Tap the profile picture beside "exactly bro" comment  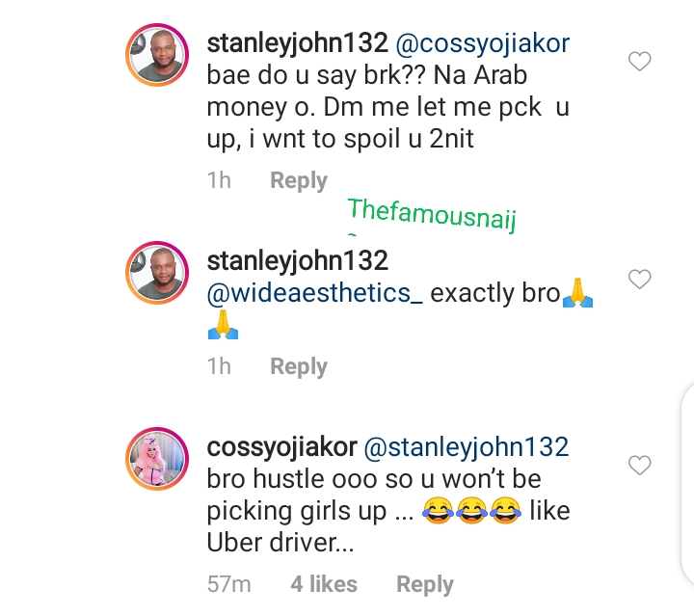(x=157, y=276)
